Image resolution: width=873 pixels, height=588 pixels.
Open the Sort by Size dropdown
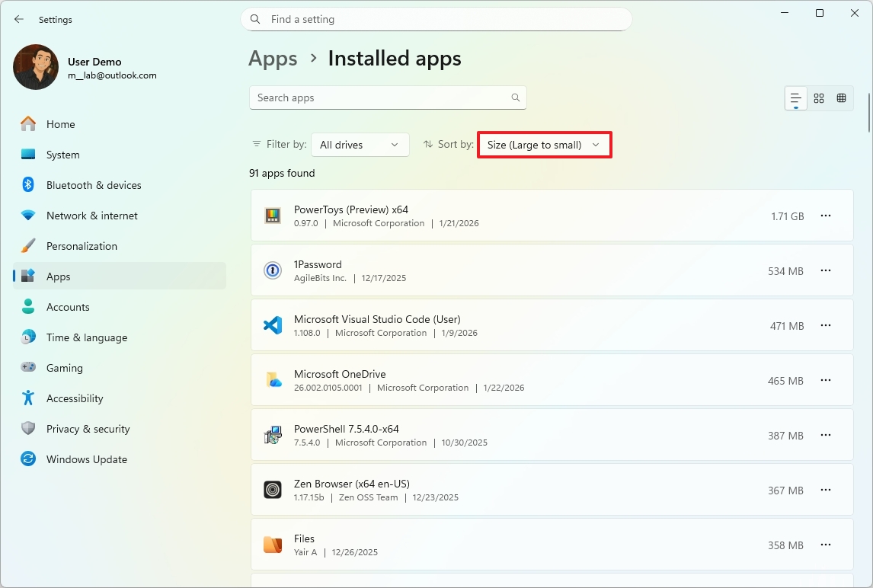[x=544, y=145]
